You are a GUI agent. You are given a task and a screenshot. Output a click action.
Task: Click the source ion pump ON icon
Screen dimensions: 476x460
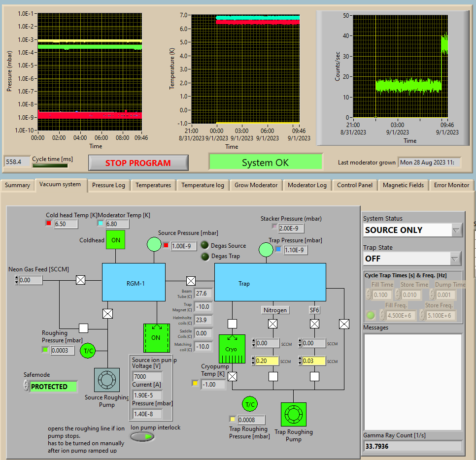[x=156, y=338]
